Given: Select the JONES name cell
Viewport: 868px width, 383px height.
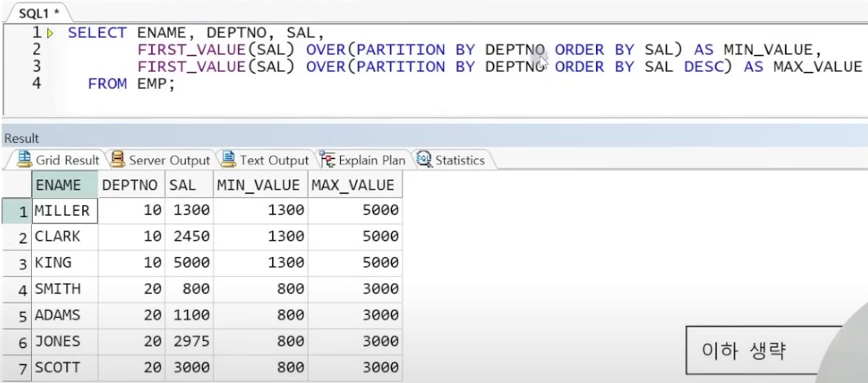Looking at the screenshot, I should click(x=64, y=342).
